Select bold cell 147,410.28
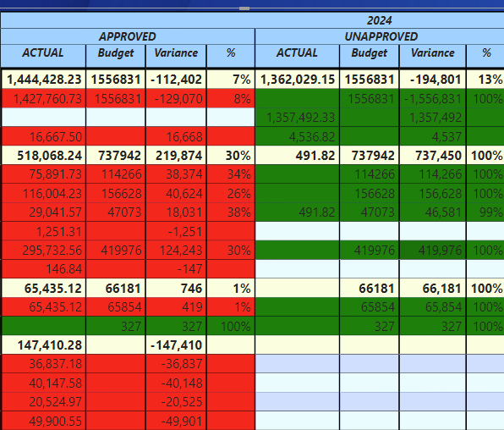 pos(44,345)
